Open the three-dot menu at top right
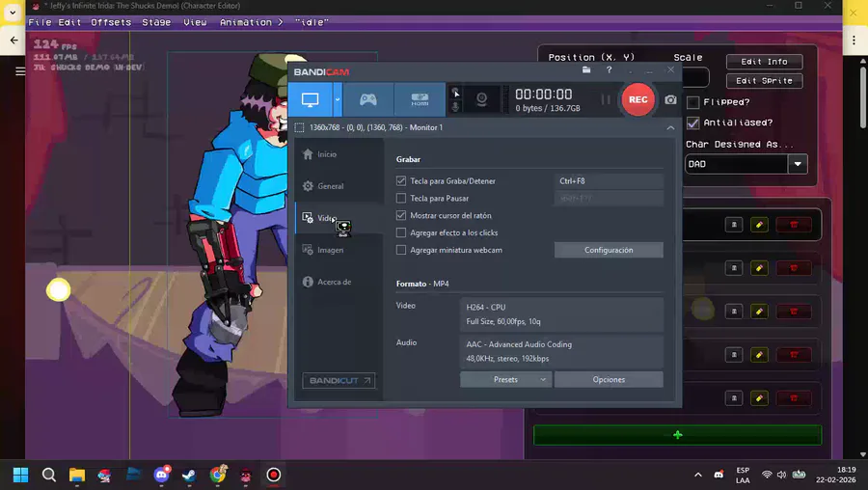The width and height of the screenshot is (868, 490). pyautogui.click(x=854, y=41)
